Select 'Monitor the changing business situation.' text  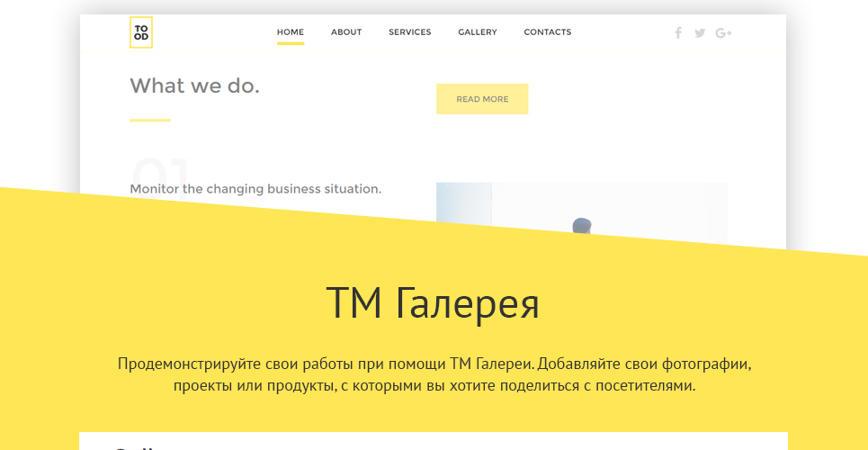tap(255, 189)
